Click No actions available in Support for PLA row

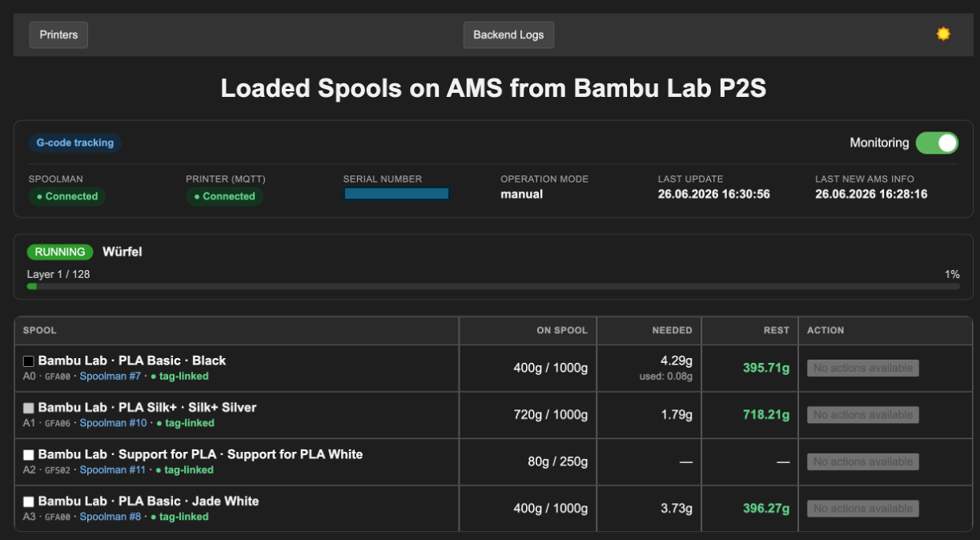(x=863, y=461)
